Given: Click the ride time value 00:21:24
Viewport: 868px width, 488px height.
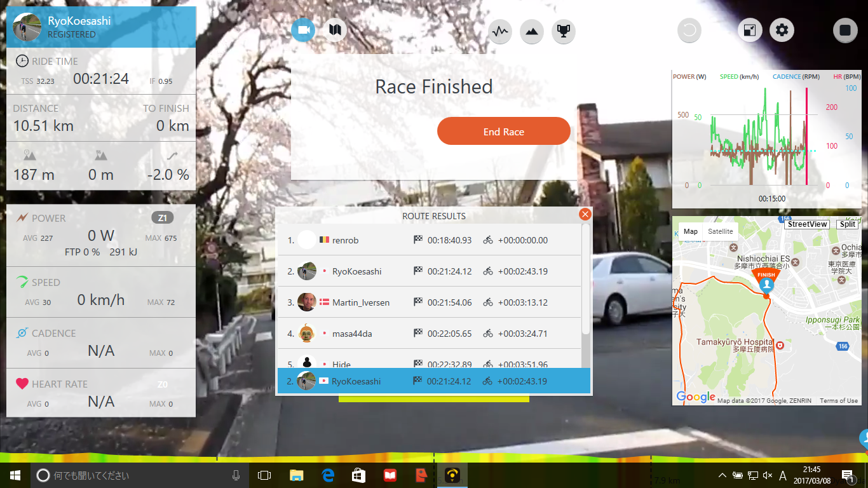Looking at the screenshot, I should tap(101, 79).
